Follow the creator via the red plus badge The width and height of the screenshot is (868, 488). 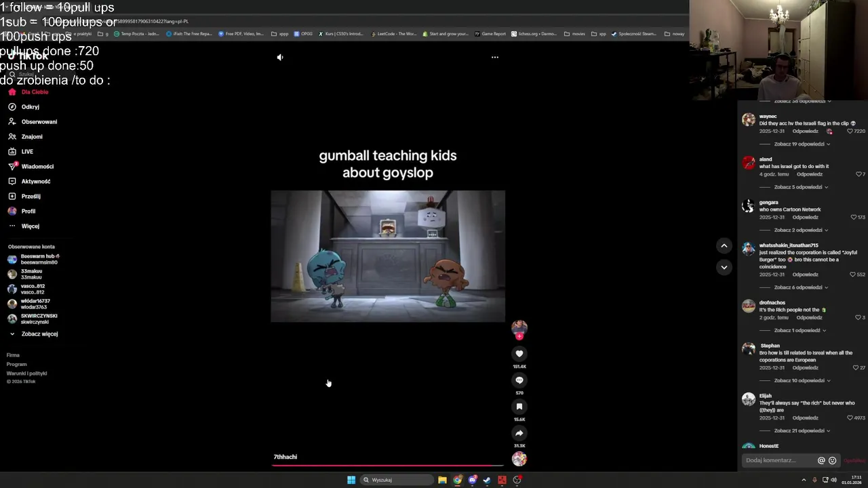click(519, 336)
